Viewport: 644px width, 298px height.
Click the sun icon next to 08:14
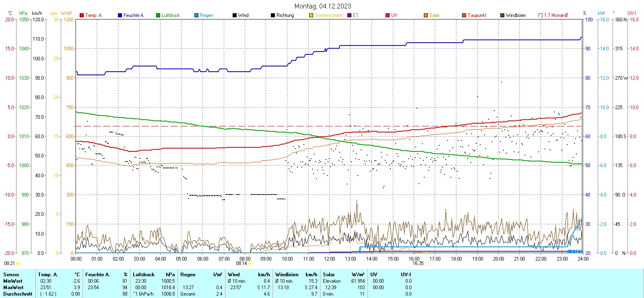coord(250,263)
